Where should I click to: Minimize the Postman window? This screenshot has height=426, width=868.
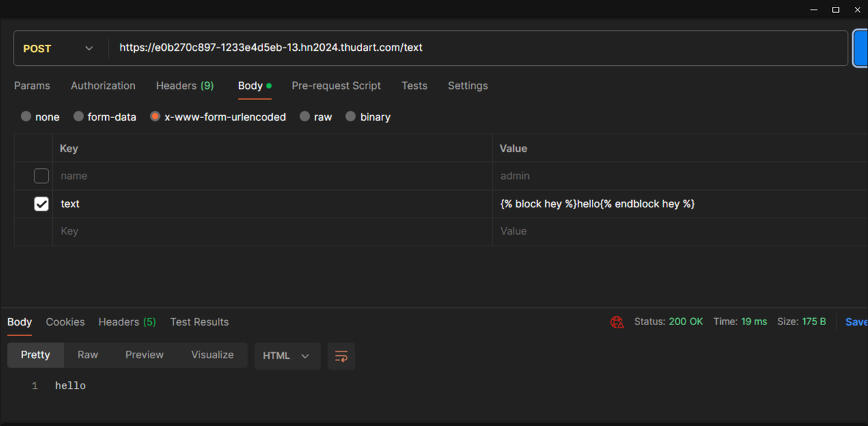pyautogui.click(x=814, y=9)
